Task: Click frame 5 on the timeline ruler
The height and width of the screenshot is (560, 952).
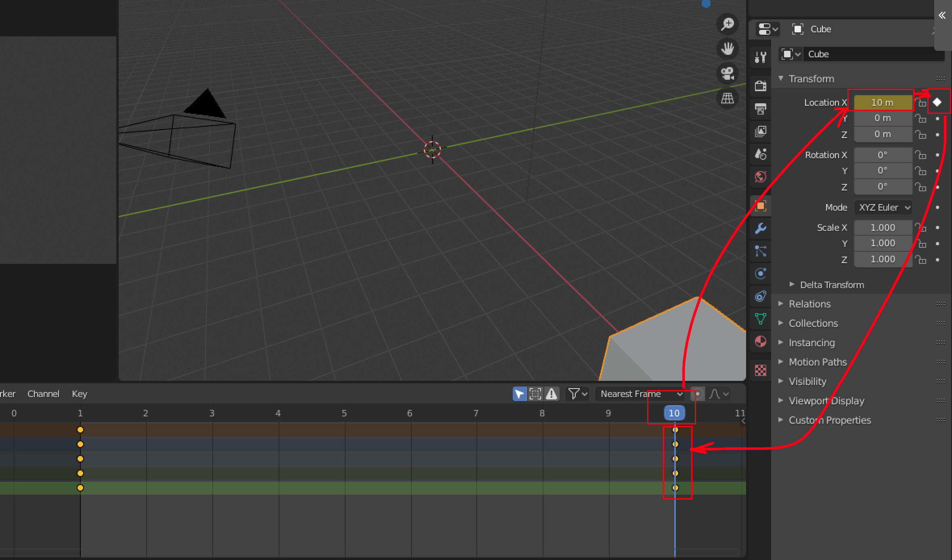Action: pos(344,413)
